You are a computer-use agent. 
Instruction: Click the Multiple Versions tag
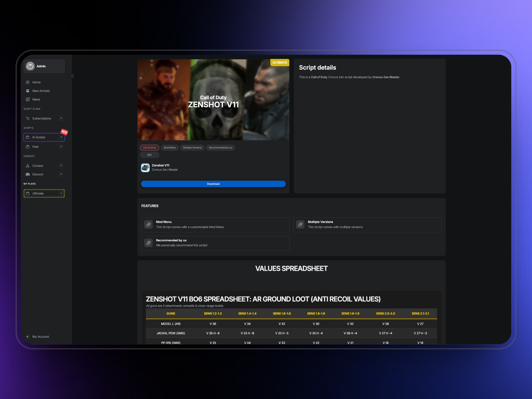192,148
